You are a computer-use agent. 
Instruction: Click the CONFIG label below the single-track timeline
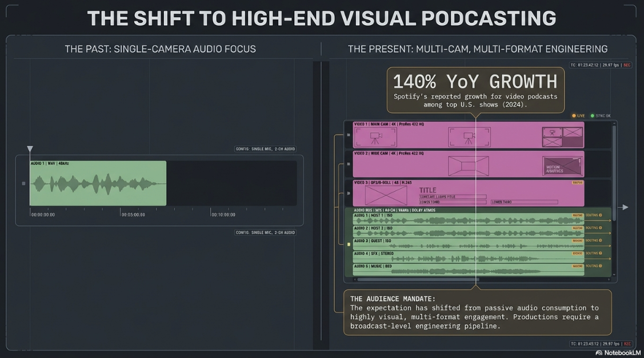coord(265,232)
